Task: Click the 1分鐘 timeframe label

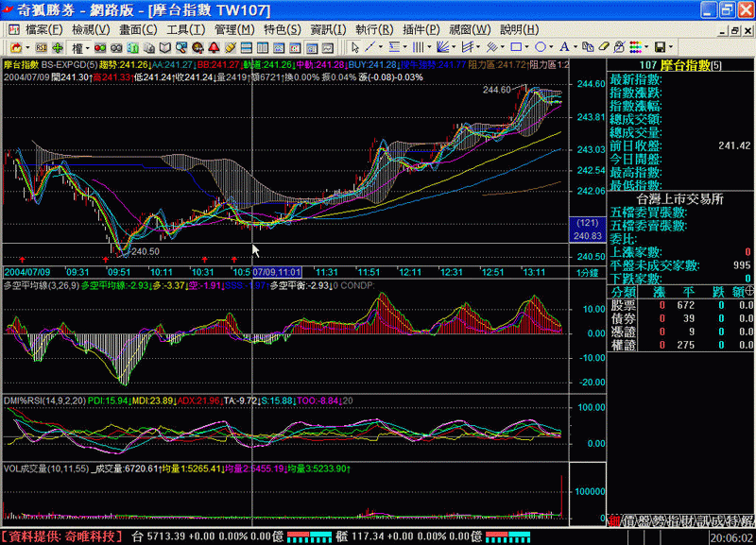Action: pyautogui.click(x=587, y=272)
